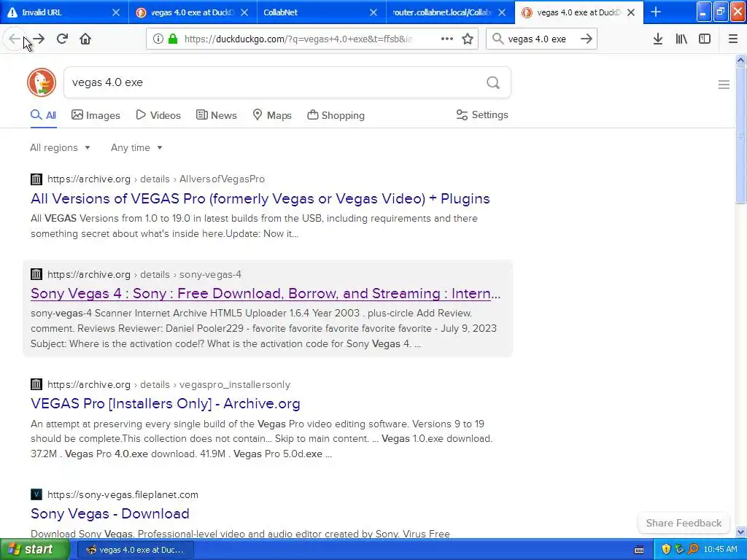Open Sony Vegas - Download result
Image resolution: width=747 pixels, height=560 pixels.
click(110, 514)
